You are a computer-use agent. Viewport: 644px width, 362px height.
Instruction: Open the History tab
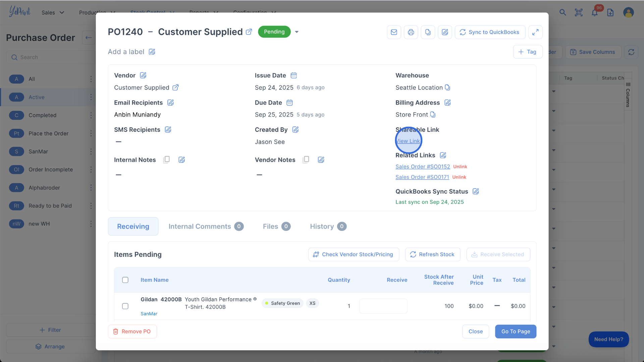click(x=328, y=227)
